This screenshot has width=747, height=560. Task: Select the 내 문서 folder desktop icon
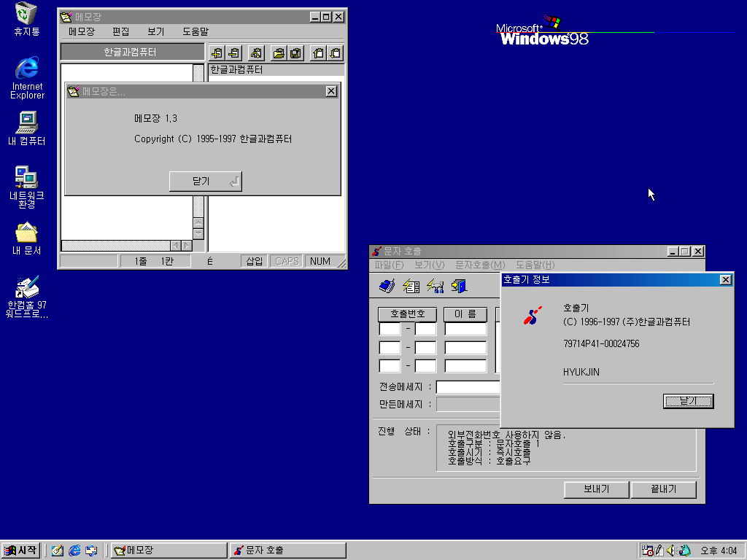point(27,238)
